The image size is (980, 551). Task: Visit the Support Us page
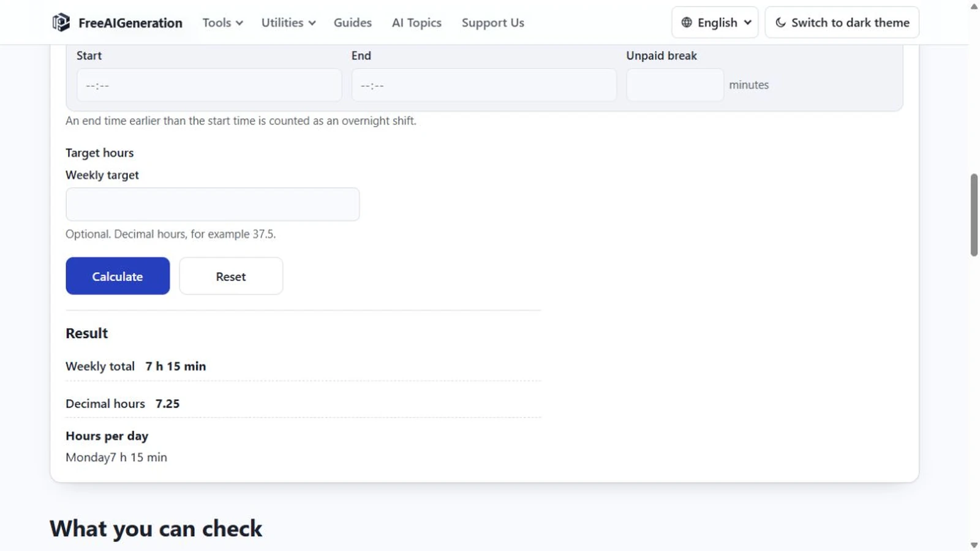tap(493, 23)
